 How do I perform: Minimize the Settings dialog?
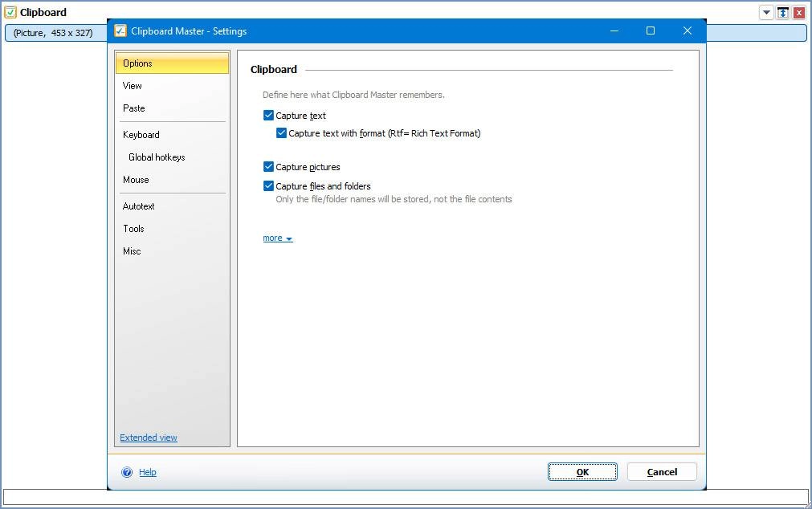point(614,31)
